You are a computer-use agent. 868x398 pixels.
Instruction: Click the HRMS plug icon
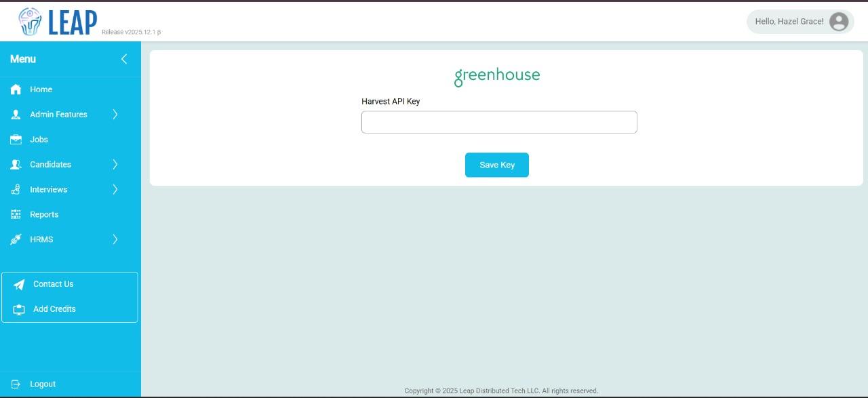(16, 239)
